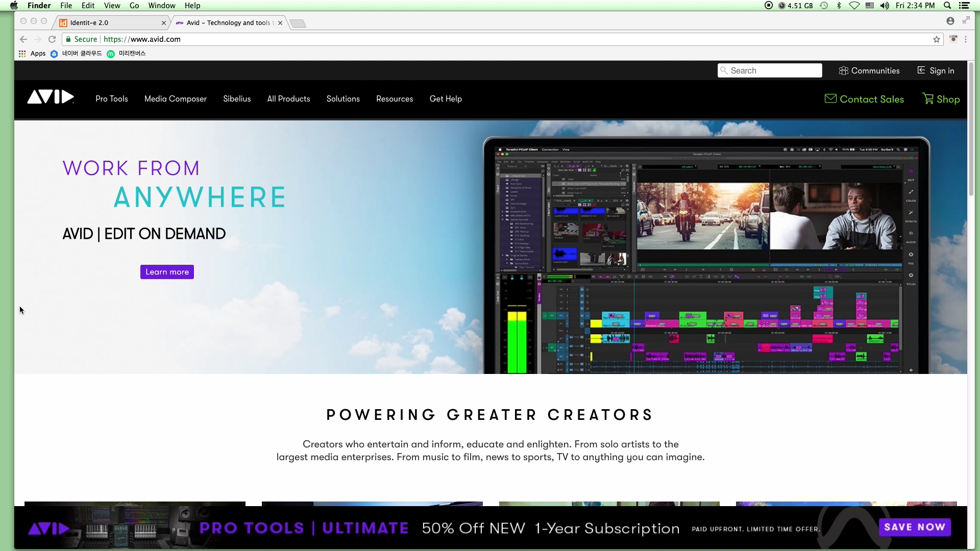Open the Notification Center icon
This screenshot has width=980, height=551.
(x=964, y=6)
